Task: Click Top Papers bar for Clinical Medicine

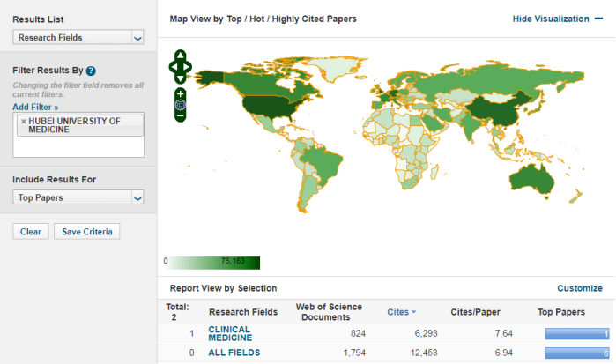Action: pos(576,333)
